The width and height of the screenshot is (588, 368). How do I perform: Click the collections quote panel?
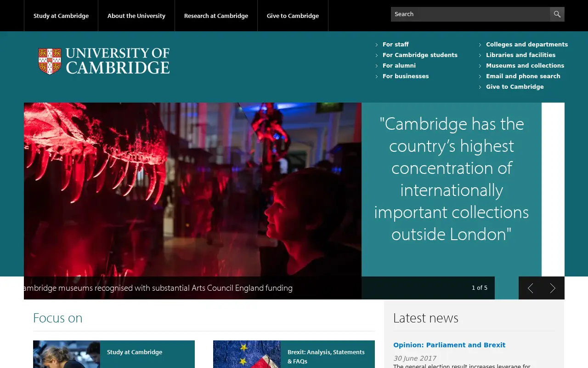(x=452, y=190)
